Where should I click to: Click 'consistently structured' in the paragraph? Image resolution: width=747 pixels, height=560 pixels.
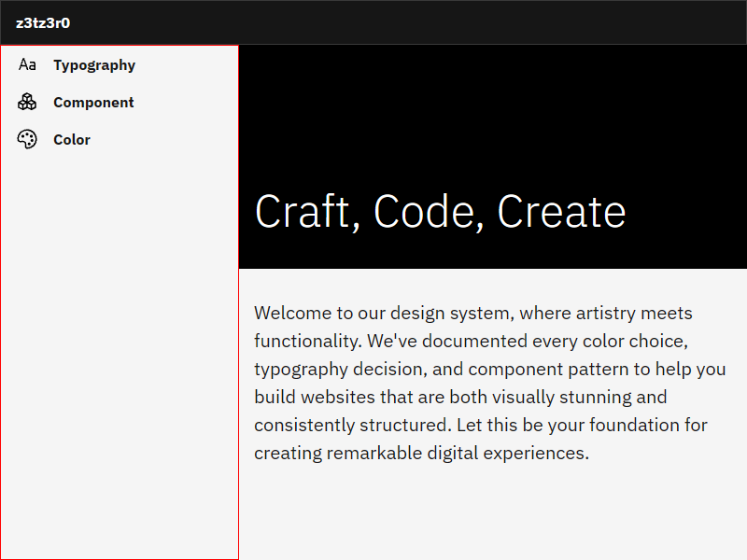352,426
